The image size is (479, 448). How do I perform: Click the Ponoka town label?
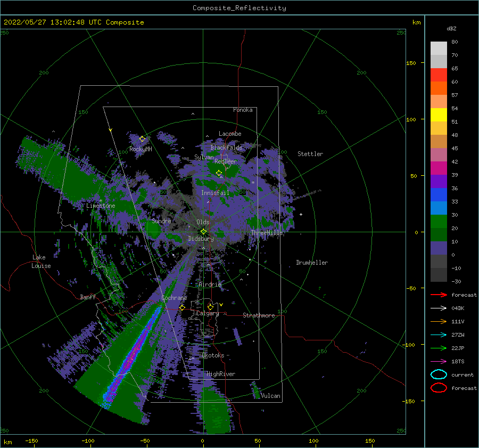(x=243, y=110)
